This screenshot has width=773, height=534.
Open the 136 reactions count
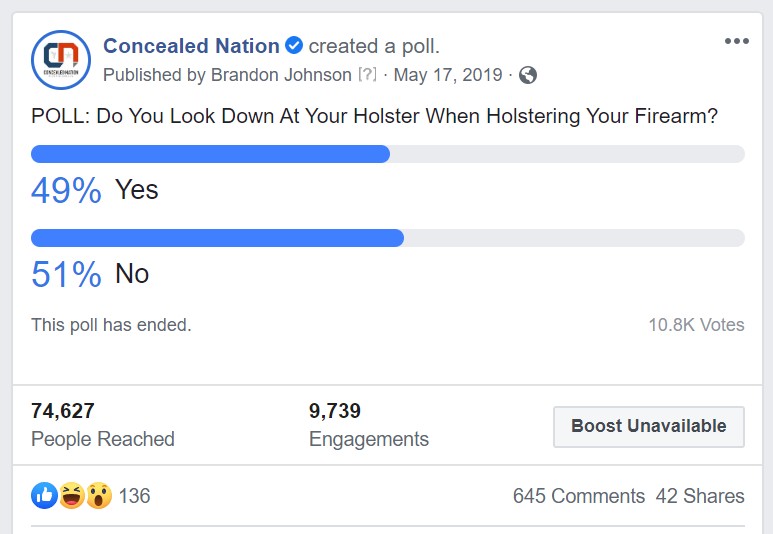(134, 496)
